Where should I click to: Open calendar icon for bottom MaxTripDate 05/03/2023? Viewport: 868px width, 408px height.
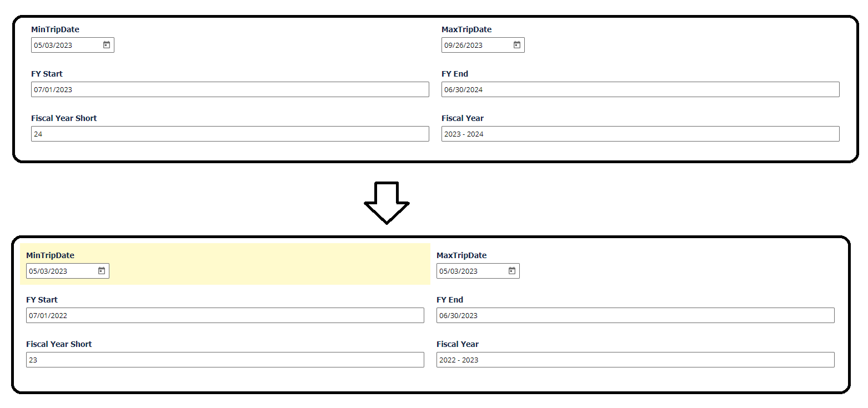(x=512, y=271)
